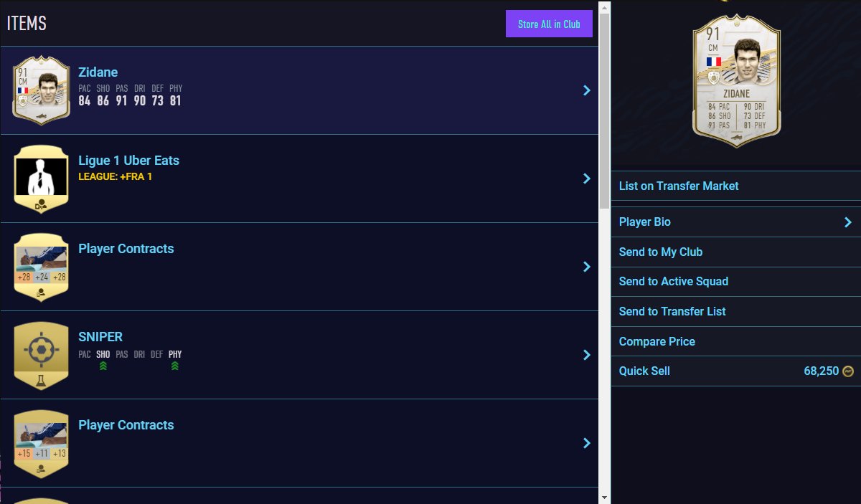Screen dimensions: 861x504
Task: Click the Ligue 1 Uber Eats manager card icon
Action: tap(41, 179)
